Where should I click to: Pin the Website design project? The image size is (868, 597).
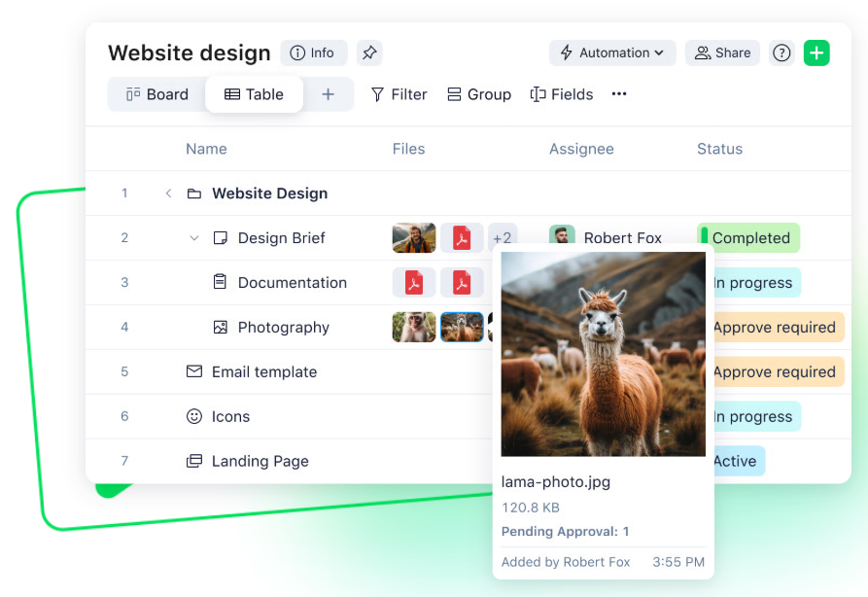click(369, 53)
